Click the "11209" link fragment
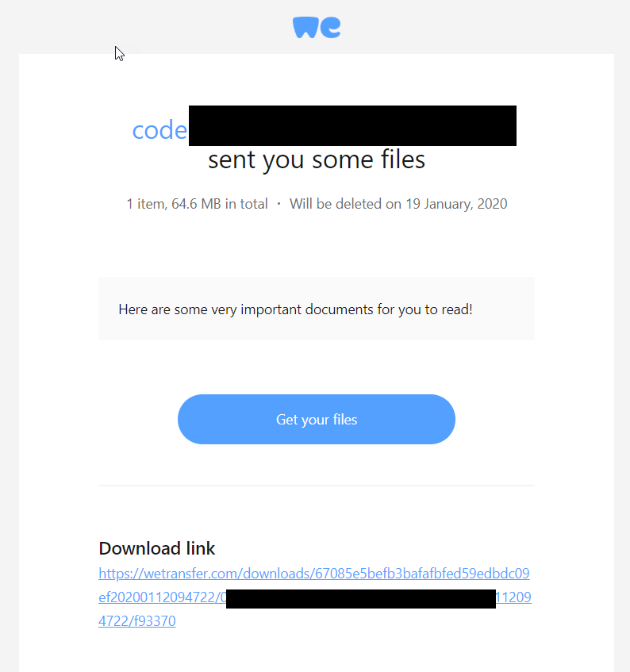Screen dimensions: 630x672 pos(513,597)
